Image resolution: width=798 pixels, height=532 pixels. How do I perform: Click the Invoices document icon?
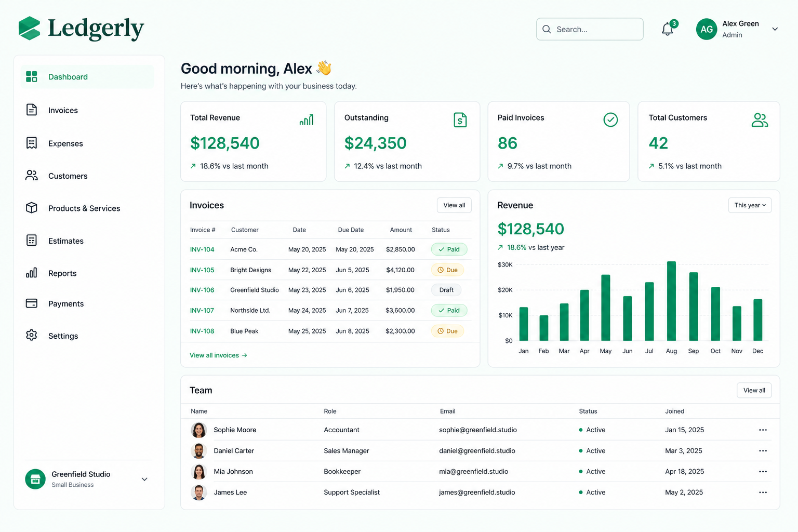(x=32, y=110)
